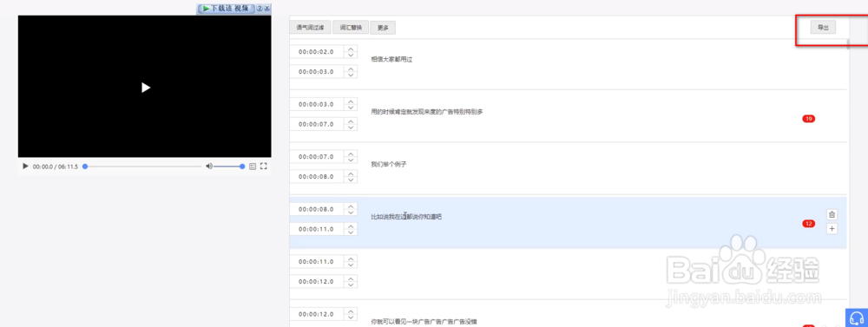The height and width of the screenshot is (327, 868).
Task: Increase the 你就可以看见 row start time 00:00:12.0
Action: point(351,311)
